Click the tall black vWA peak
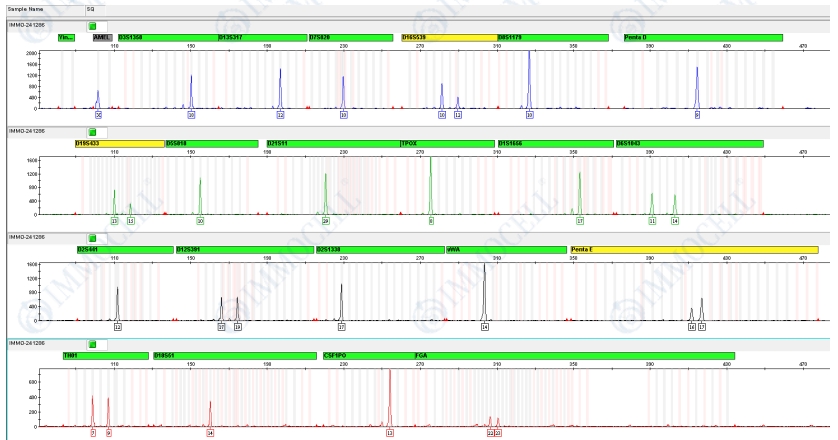Viewport: 838px width, 440px height. click(485, 292)
